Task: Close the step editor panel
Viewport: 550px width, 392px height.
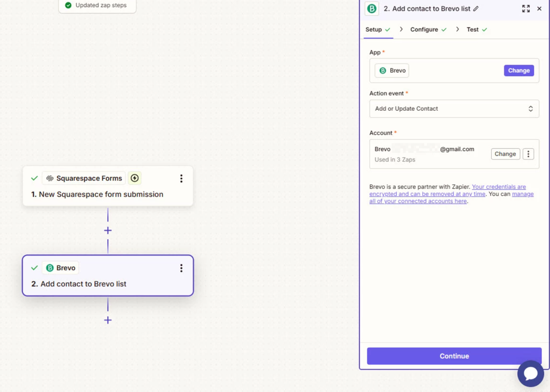Action: [539, 9]
